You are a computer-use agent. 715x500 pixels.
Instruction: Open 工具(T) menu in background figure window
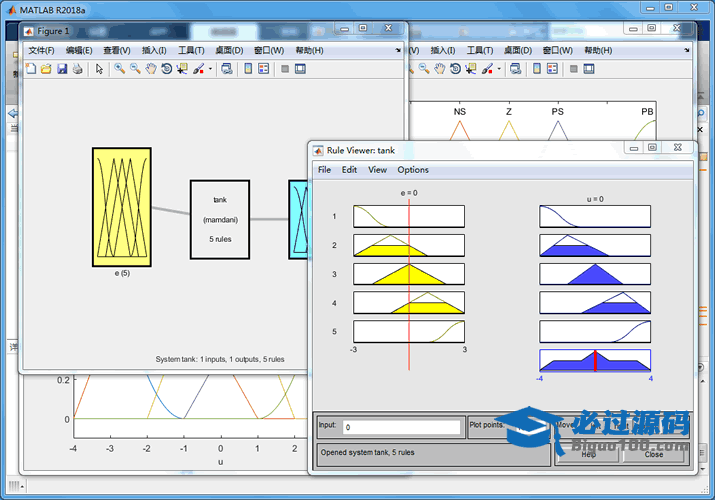[480, 50]
